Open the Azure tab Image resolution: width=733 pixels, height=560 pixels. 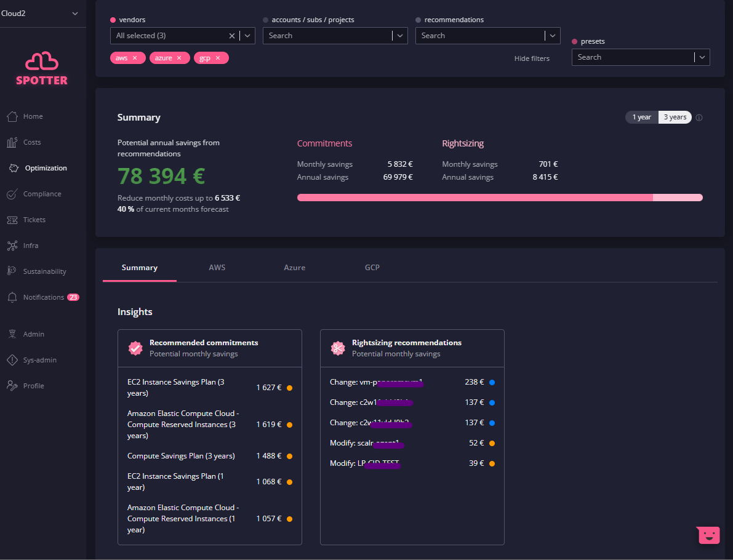294,268
